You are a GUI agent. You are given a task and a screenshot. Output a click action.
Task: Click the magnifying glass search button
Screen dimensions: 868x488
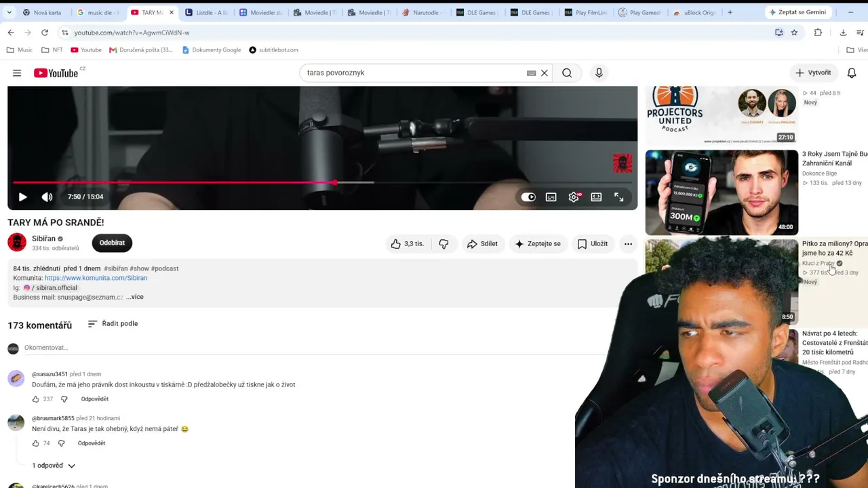tap(567, 73)
